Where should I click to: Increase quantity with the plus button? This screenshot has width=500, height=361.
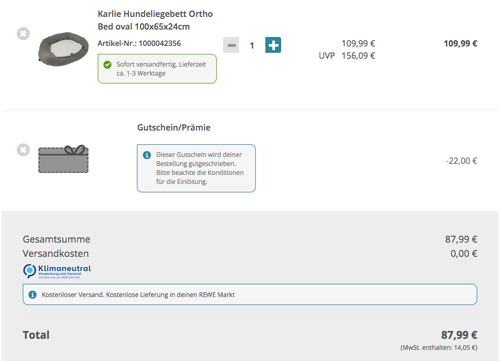pos(273,45)
